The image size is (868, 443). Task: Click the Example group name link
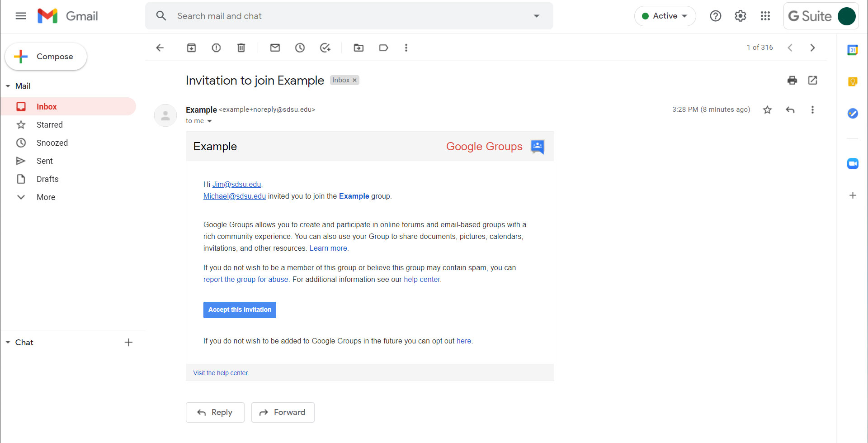pyautogui.click(x=354, y=196)
